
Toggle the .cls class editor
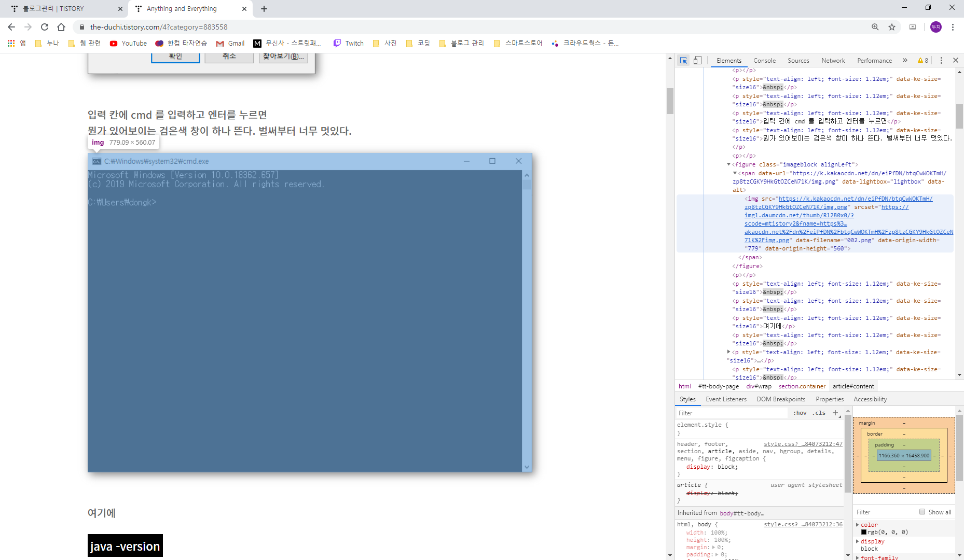pos(819,413)
